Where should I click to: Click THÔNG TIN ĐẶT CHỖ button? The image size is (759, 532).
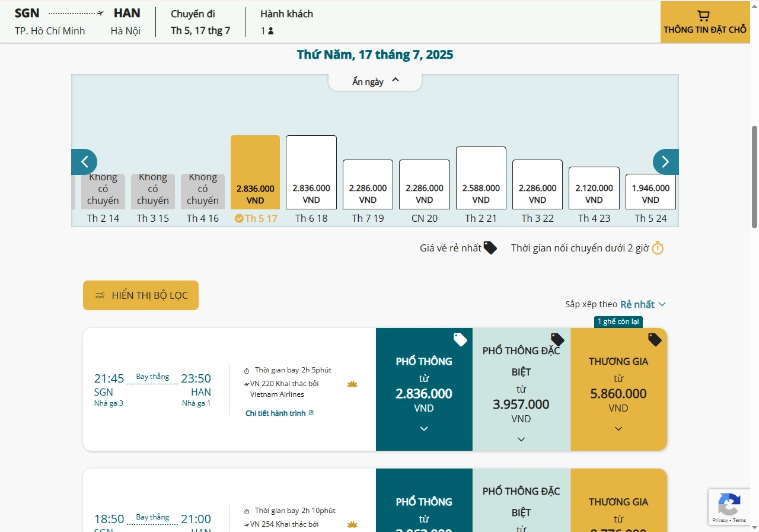tap(704, 22)
